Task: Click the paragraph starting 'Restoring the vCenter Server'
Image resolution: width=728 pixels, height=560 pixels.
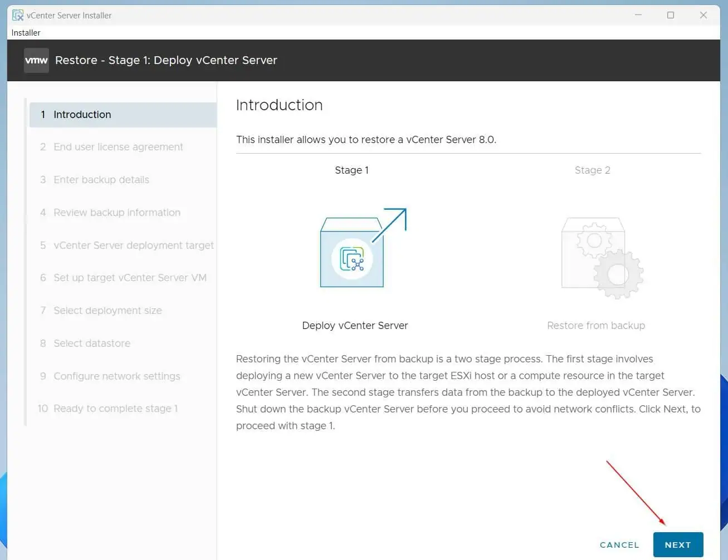Action: [x=468, y=392]
